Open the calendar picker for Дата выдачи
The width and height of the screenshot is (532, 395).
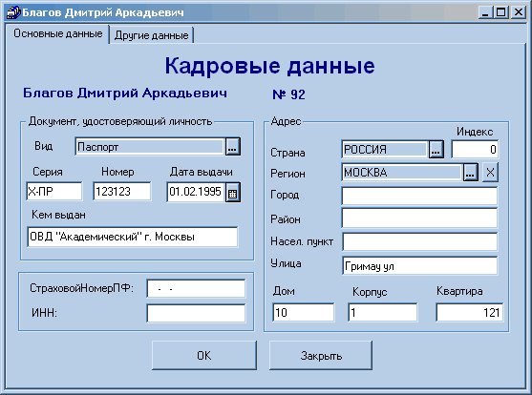coord(233,193)
